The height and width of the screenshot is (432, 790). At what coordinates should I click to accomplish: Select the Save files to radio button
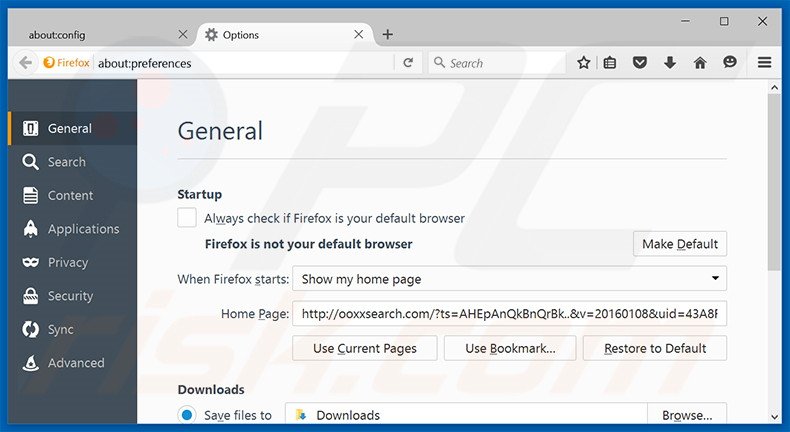click(187, 415)
